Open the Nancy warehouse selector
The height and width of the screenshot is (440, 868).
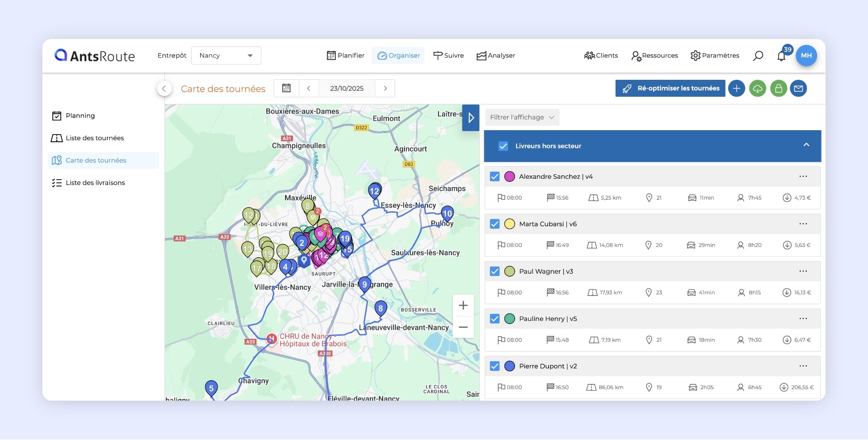[226, 55]
